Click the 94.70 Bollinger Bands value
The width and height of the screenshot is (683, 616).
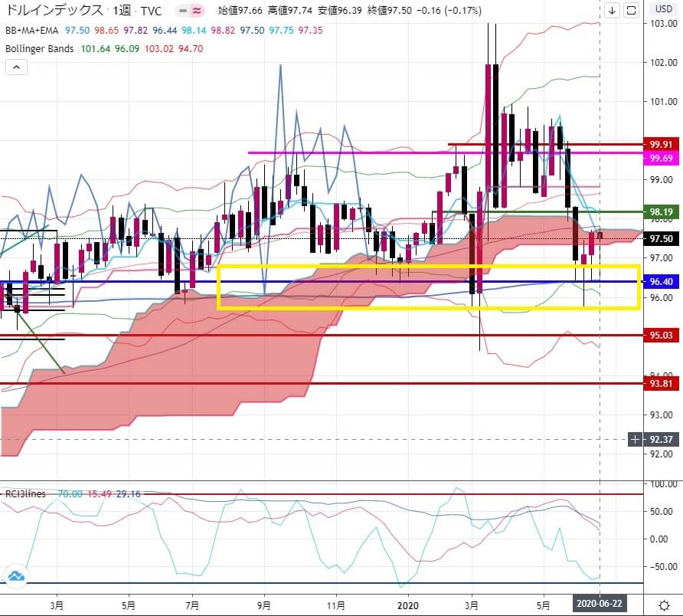(x=191, y=48)
